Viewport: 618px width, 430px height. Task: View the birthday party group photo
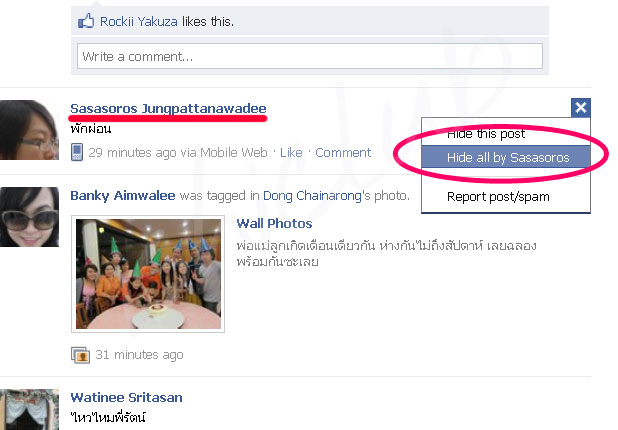coord(148,274)
